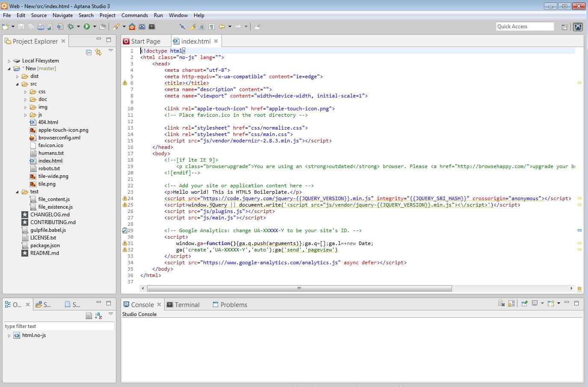This screenshot has width=588, height=387.
Task: Focus the Quick Access search field
Action: (525, 27)
